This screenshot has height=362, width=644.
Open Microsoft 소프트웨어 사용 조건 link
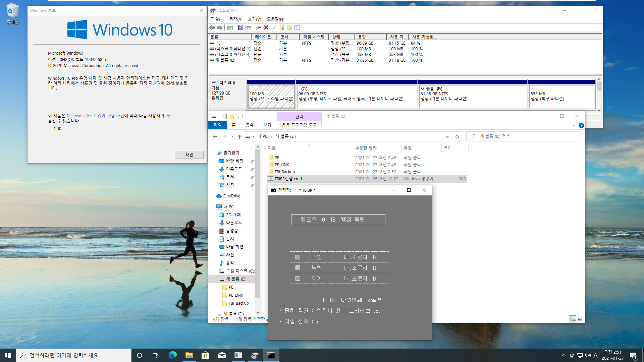tap(95, 116)
